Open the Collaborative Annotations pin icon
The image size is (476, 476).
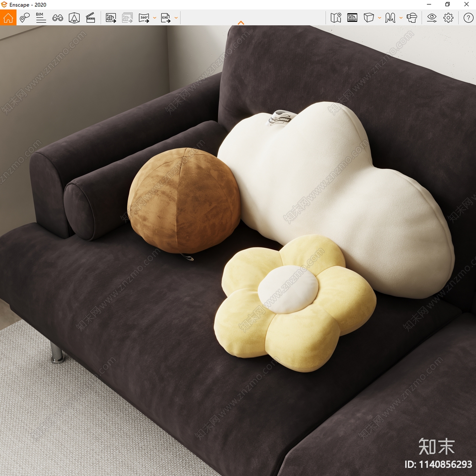[25, 18]
